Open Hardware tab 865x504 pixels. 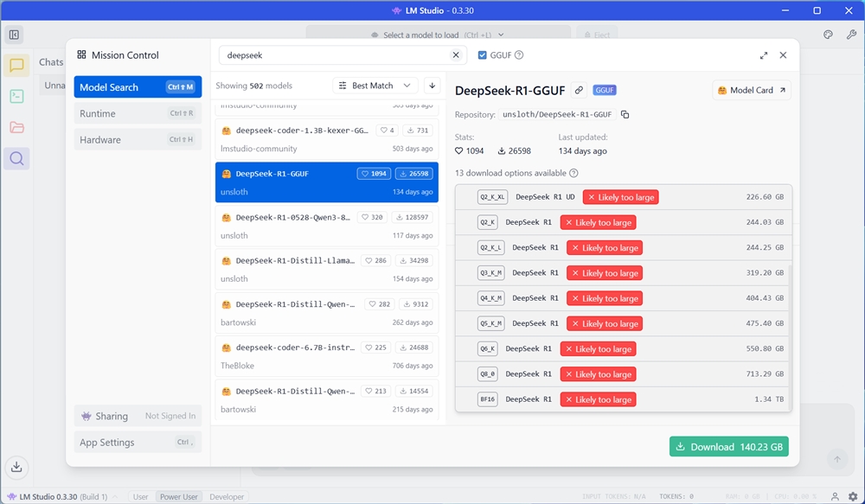pyautogui.click(x=138, y=139)
